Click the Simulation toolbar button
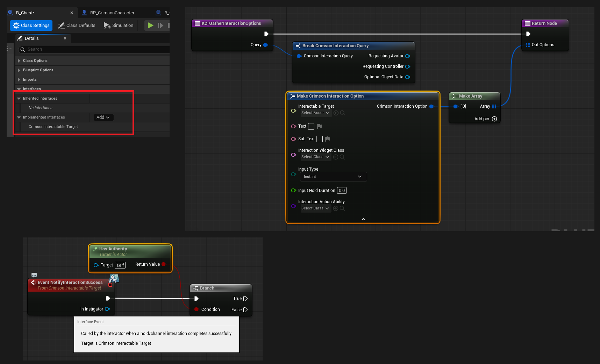This screenshot has height=364, width=600. click(x=119, y=26)
